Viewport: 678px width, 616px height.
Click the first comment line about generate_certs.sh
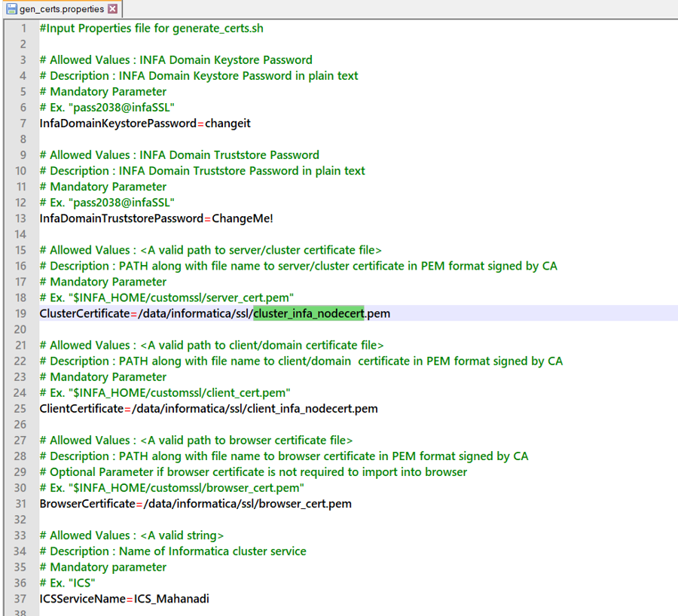click(151, 28)
